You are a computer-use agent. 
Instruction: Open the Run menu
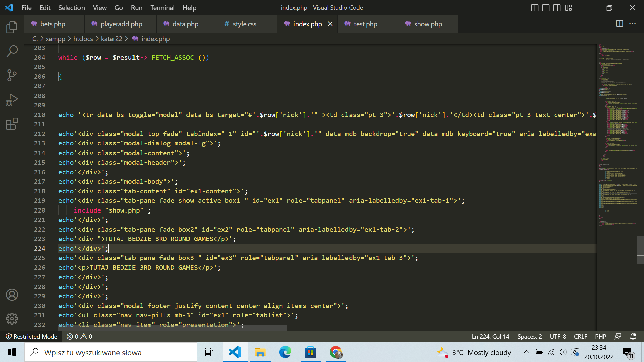[137, 8]
